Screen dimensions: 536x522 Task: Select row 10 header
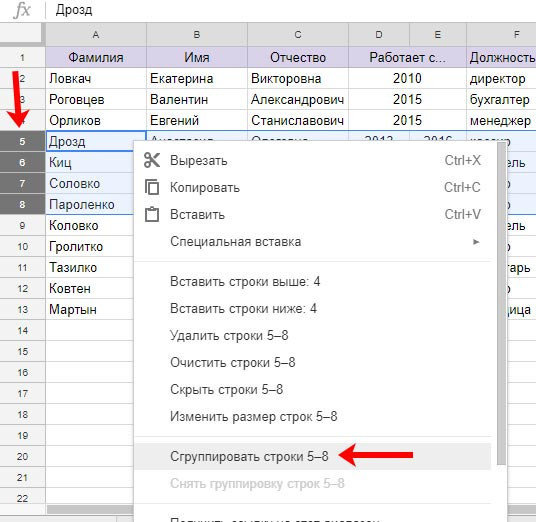[x=22, y=246]
